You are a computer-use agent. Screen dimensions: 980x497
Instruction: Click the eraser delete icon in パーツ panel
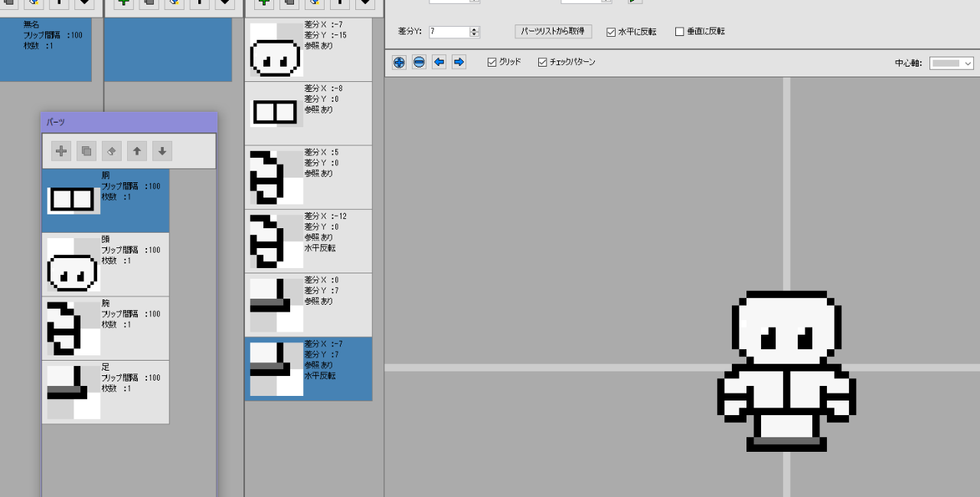tap(112, 152)
